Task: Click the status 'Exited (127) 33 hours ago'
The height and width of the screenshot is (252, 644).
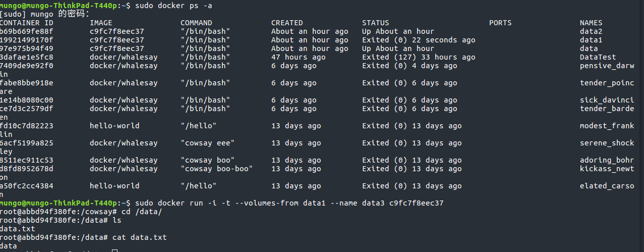Action: (419, 57)
